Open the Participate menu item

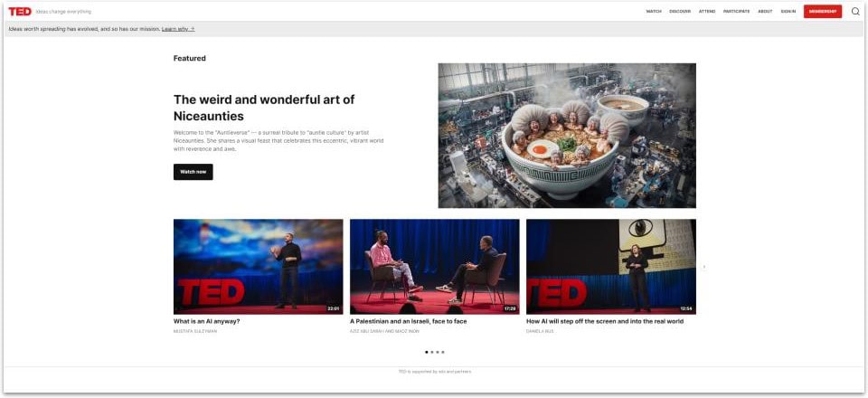(736, 12)
